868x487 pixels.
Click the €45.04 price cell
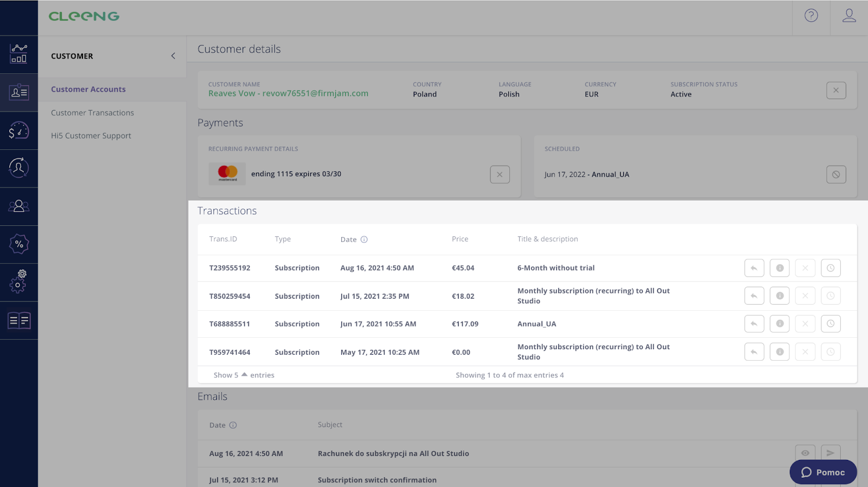[x=463, y=268]
